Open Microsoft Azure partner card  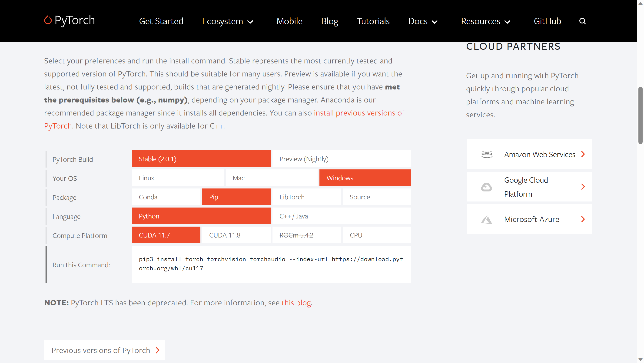pyautogui.click(x=529, y=219)
